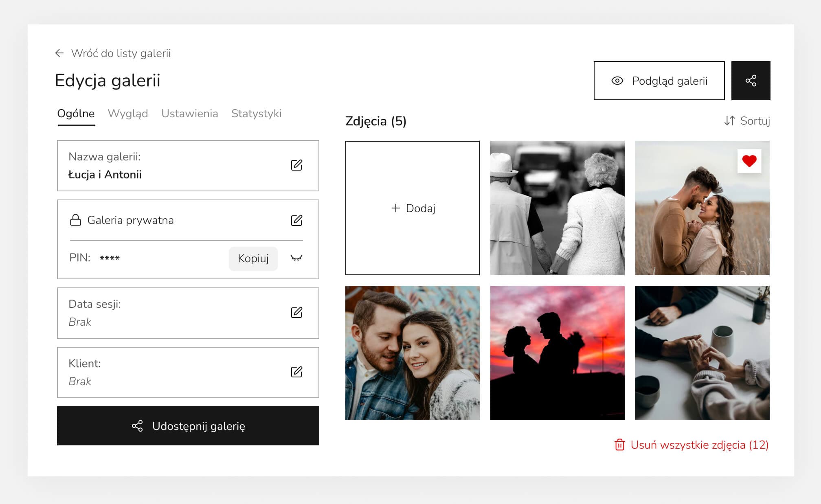This screenshot has height=504, width=821.
Task: Click Usuń wszystkie zdjęcia link
Action: (x=691, y=445)
